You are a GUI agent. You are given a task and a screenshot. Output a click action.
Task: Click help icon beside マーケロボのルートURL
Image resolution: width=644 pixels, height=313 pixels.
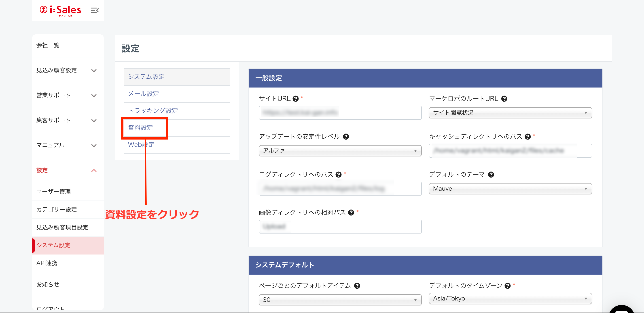tap(504, 99)
